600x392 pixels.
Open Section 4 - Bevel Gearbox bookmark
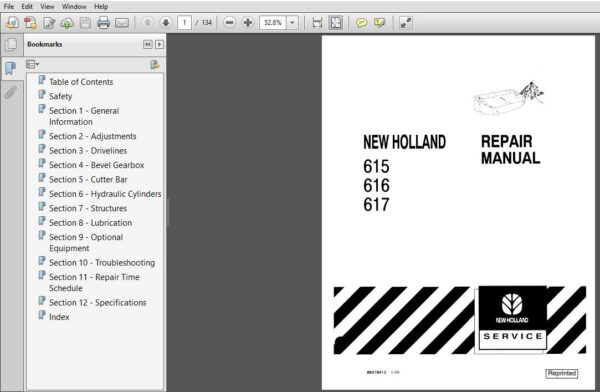pos(96,165)
